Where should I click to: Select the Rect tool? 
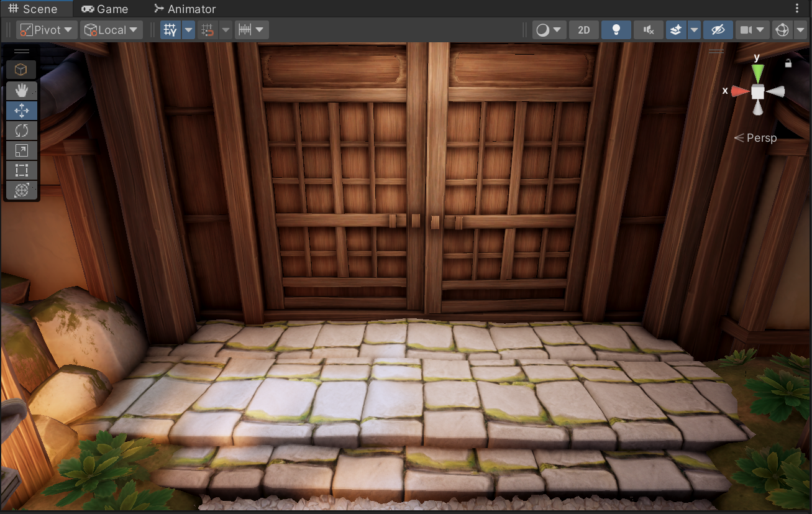[x=22, y=170]
